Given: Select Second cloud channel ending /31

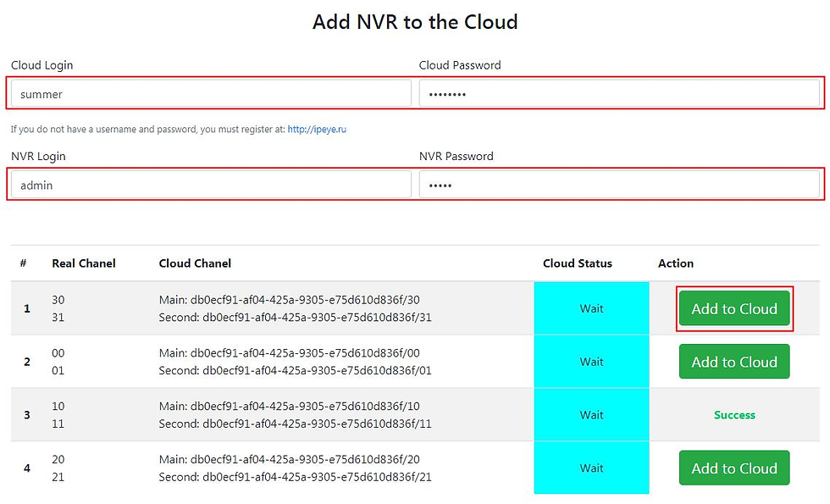Looking at the screenshot, I should tap(295, 317).
